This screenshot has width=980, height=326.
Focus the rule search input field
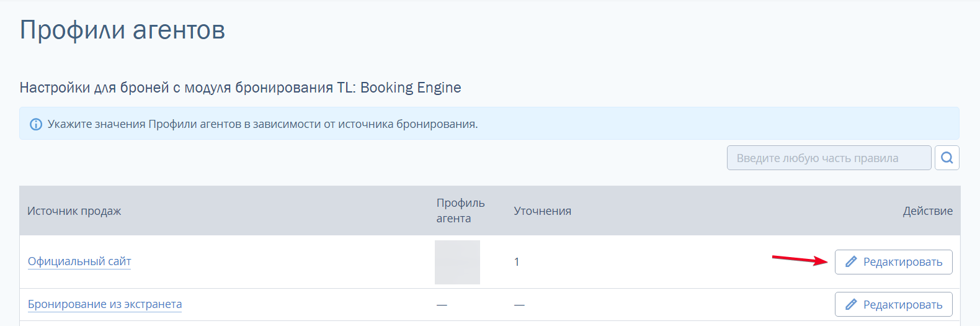[x=829, y=158]
